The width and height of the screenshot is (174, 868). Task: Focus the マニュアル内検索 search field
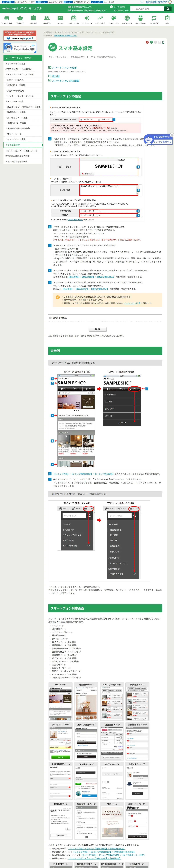[147, 9]
